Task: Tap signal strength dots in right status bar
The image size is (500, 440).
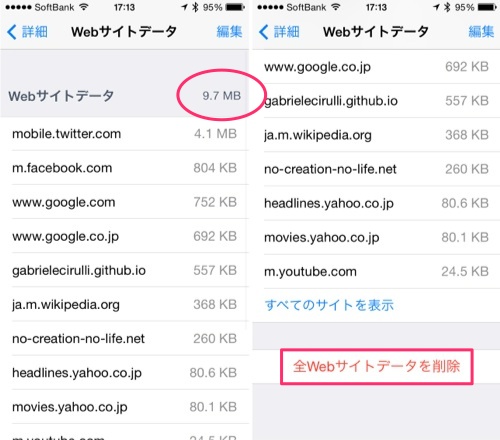Action: (270, 7)
